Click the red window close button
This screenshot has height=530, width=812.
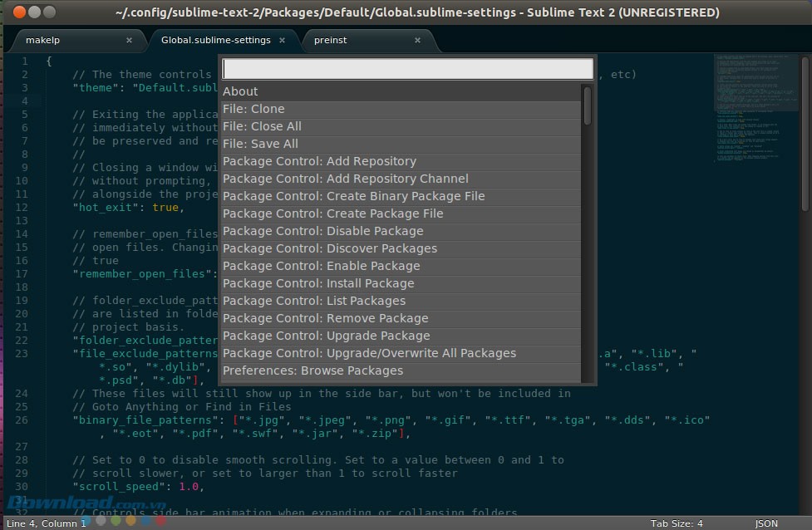[x=18, y=12]
